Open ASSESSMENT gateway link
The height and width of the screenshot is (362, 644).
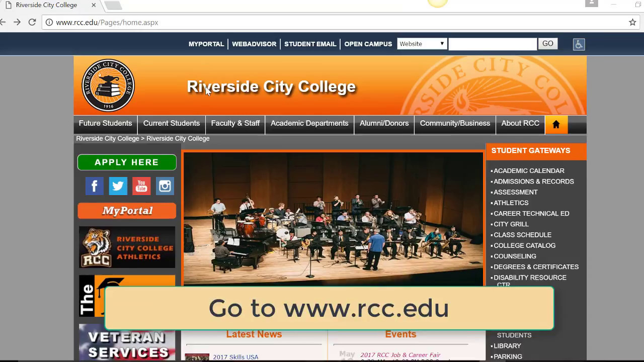pos(516,192)
